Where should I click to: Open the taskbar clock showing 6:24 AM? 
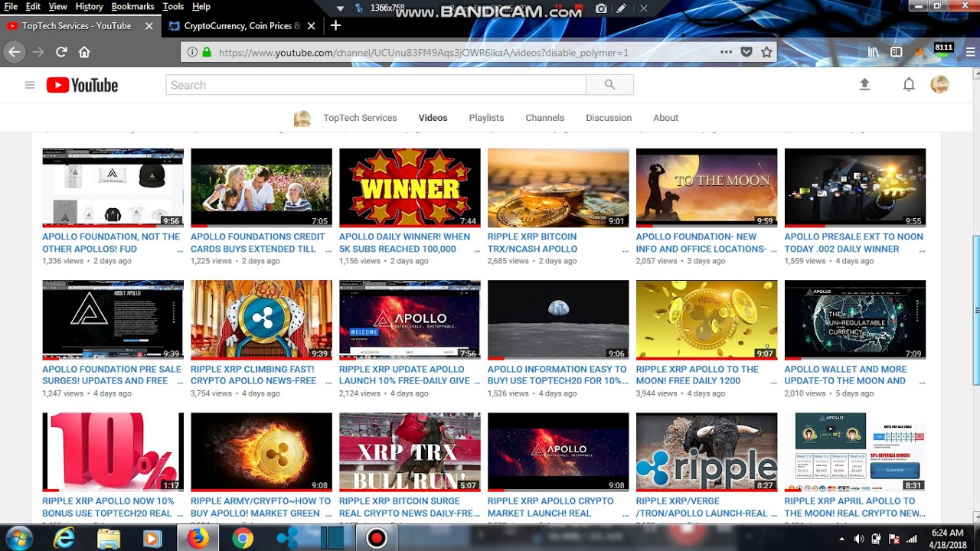click(947, 538)
